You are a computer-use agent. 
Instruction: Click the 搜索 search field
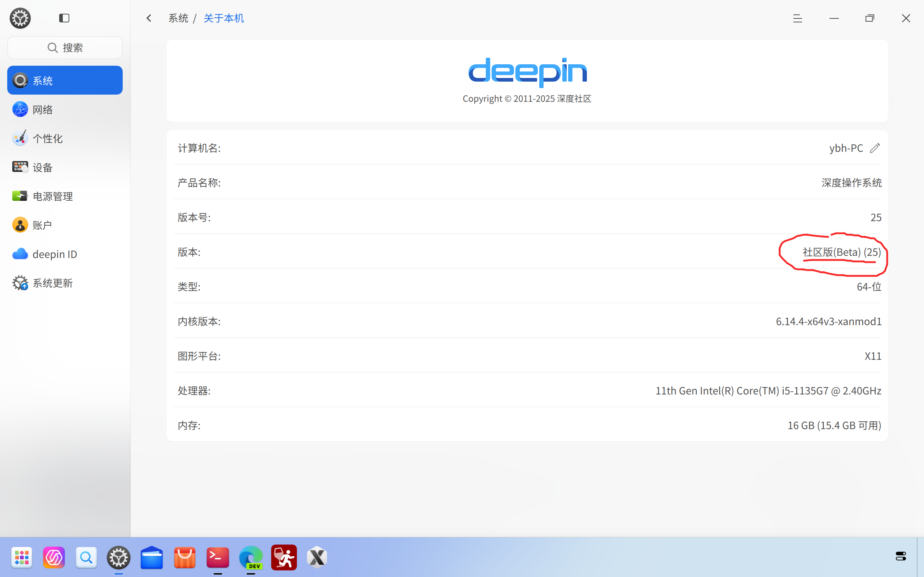[x=65, y=48]
